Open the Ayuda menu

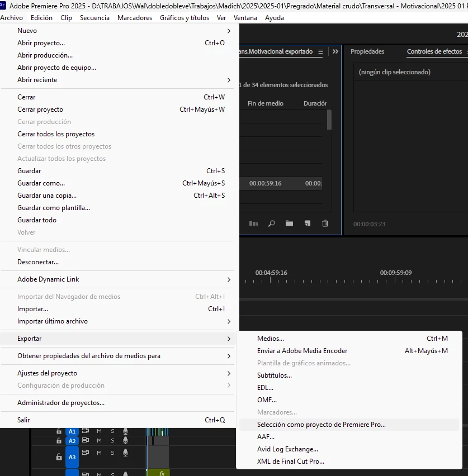[275, 18]
